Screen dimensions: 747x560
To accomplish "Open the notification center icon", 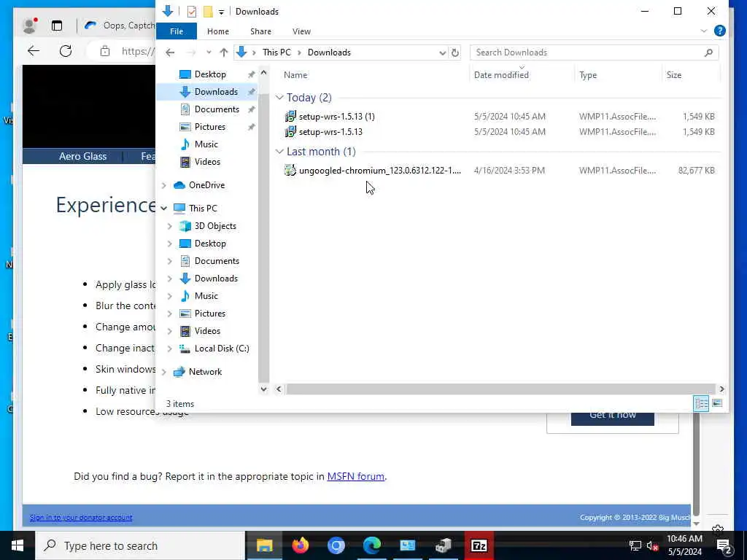I will [724, 545].
